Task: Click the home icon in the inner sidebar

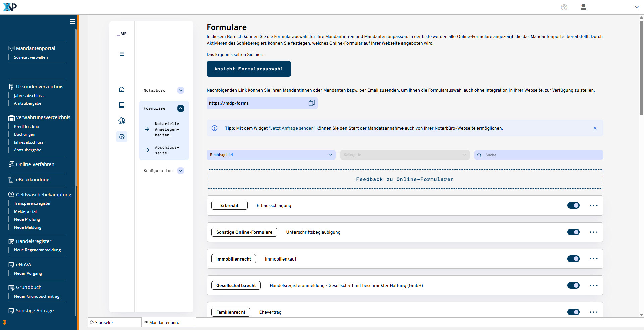Action: tap(122, 89)
